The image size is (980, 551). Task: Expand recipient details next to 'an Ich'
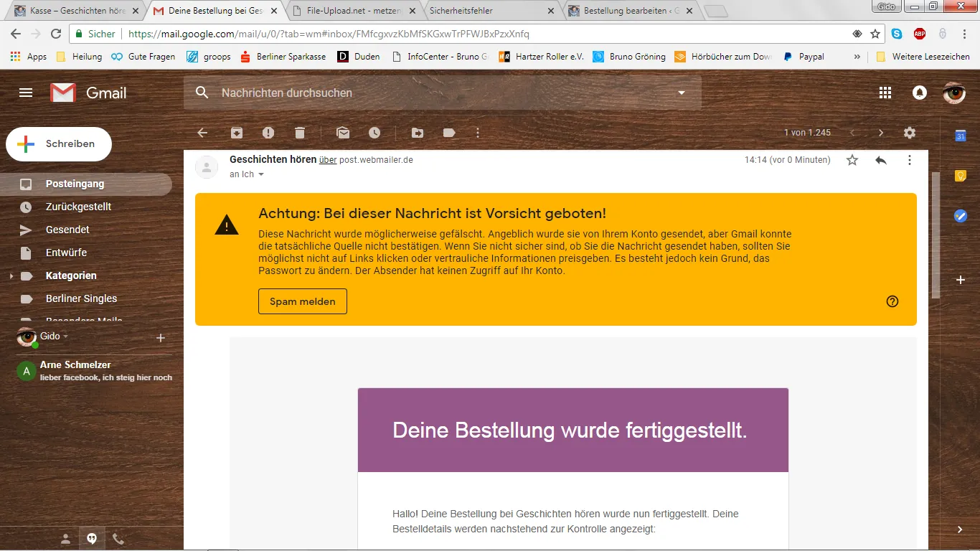coord(261,174)
